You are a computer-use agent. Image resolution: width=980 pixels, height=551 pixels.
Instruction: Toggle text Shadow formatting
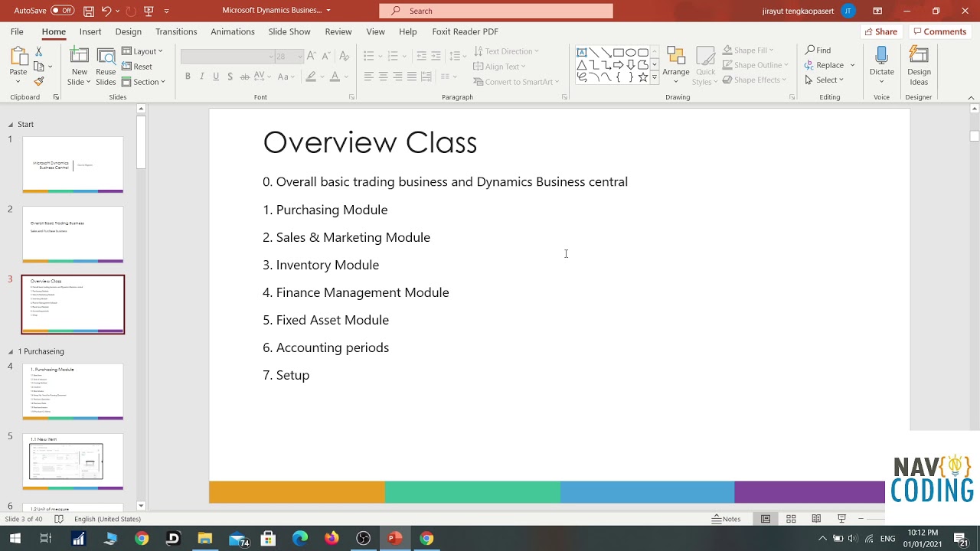click(x=230, y=77)
